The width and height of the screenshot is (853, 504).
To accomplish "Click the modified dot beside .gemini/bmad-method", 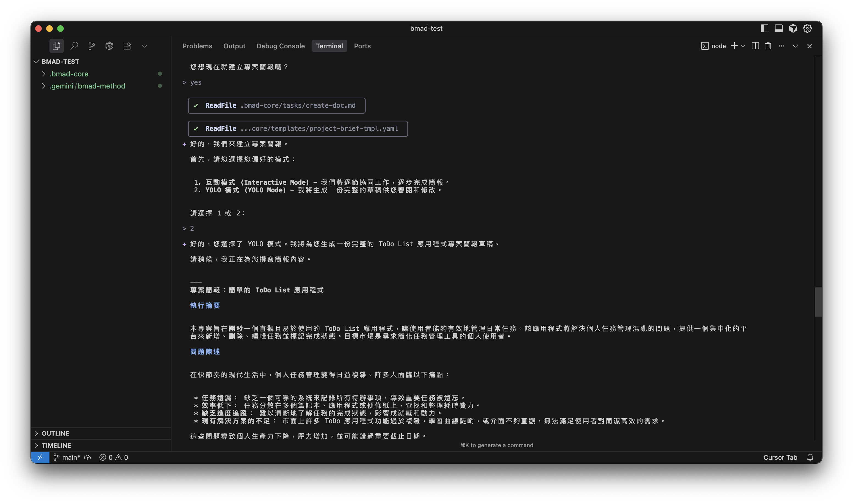I will [160, 86].
